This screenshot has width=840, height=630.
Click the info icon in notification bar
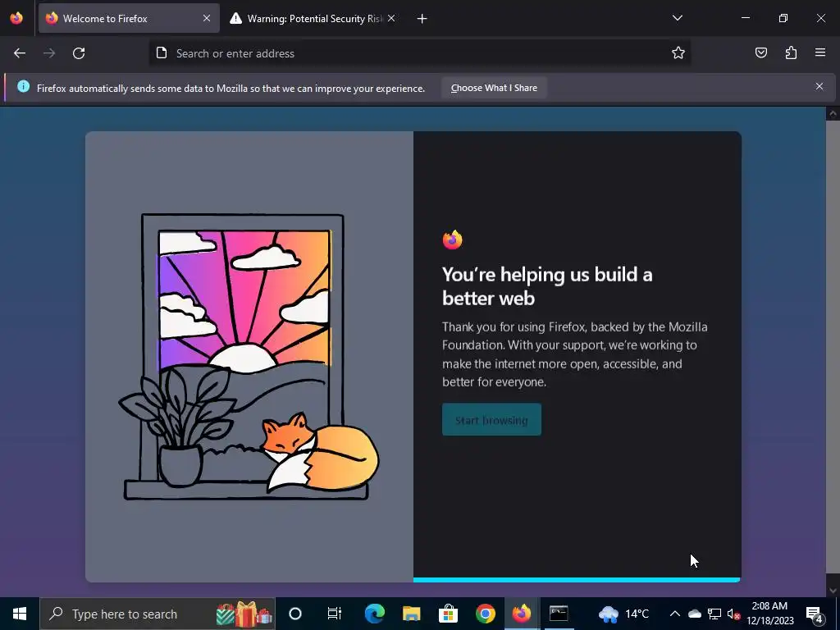coord(23,86)
